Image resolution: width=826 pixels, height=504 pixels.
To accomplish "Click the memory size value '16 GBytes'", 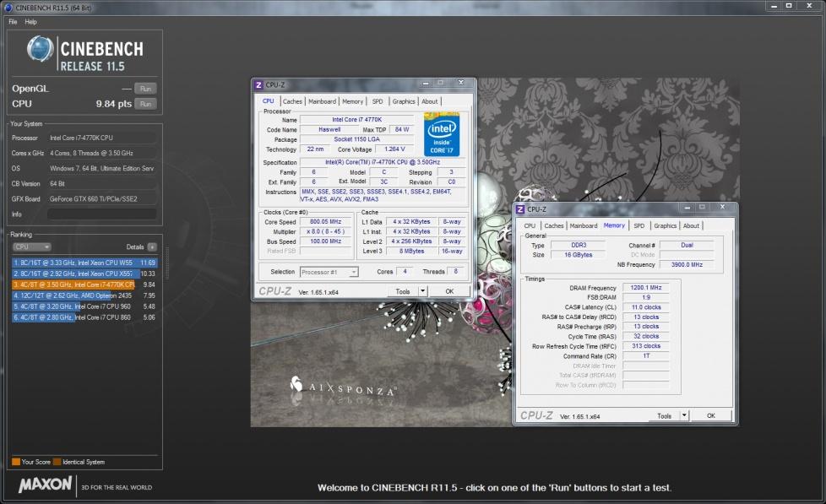I will click(x=579, y=255).
